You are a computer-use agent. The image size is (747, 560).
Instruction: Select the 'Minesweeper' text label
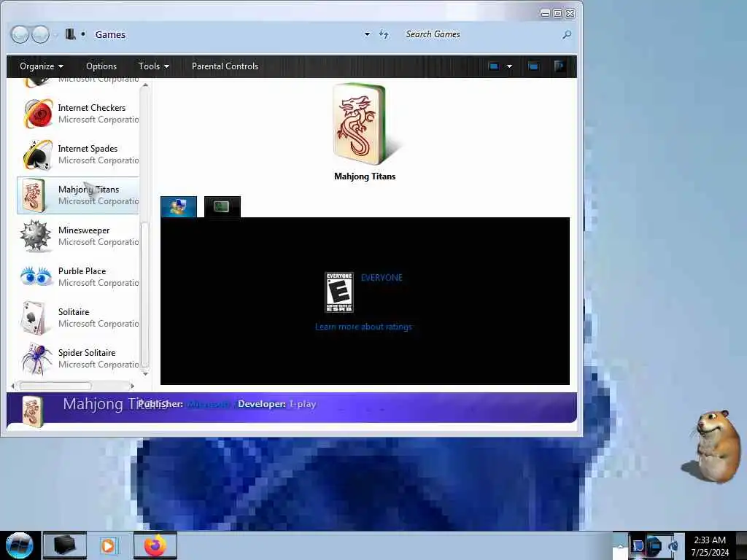click(x=84, y=230)
